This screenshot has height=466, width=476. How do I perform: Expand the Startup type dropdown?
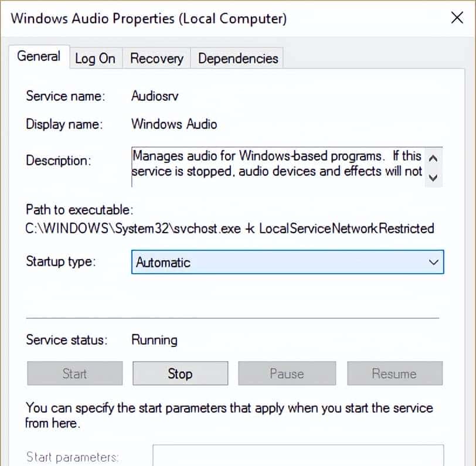pyautogui.click(x=287, y=263)
